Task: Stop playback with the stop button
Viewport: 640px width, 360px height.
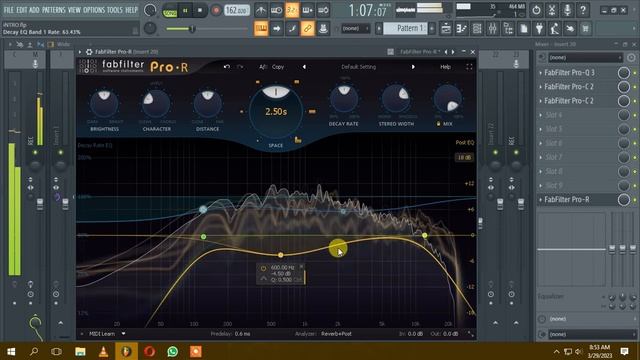Action: coord(200,11)
